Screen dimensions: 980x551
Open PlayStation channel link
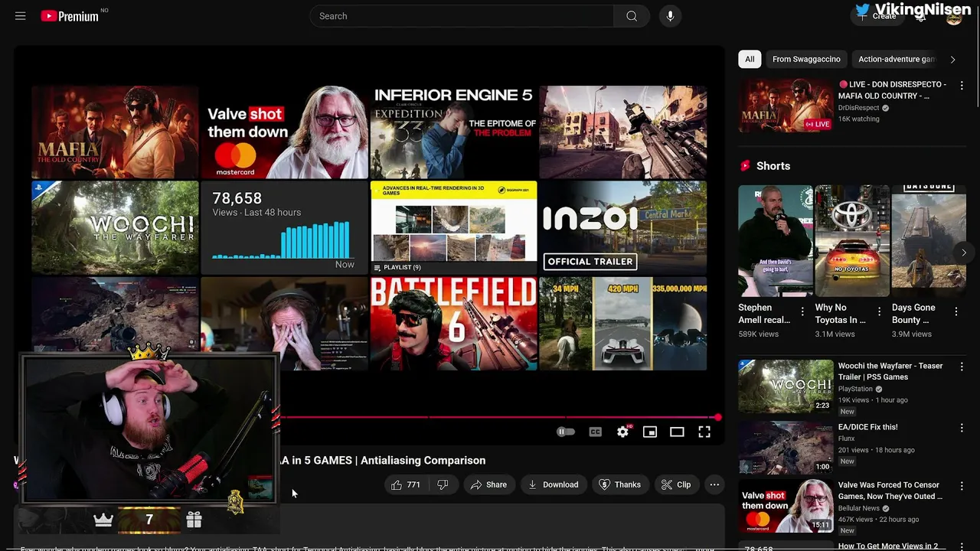[x=855, y=389]
